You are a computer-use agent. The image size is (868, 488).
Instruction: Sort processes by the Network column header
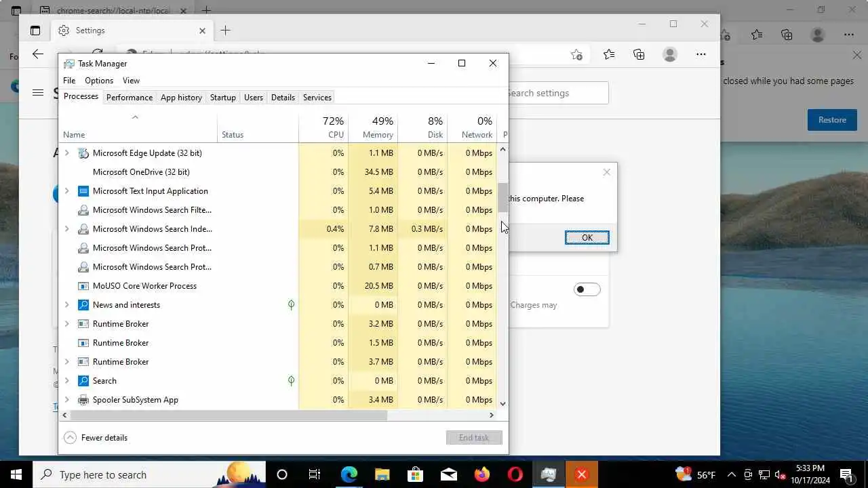pos(472,127)
